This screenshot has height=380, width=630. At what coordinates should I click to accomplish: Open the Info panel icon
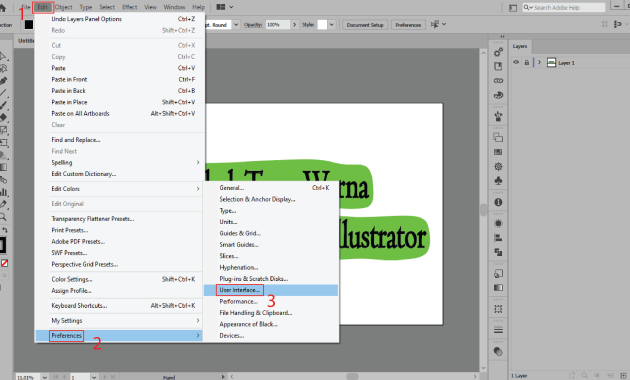498,202
